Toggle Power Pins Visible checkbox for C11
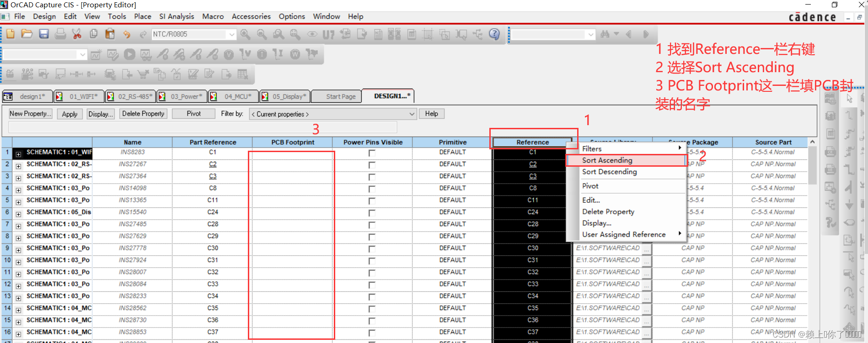The image size is (868, 343). click(372, 201)
